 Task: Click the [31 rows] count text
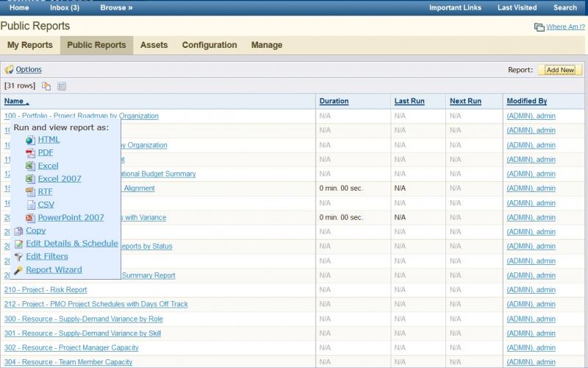click(x=20, y=85)
